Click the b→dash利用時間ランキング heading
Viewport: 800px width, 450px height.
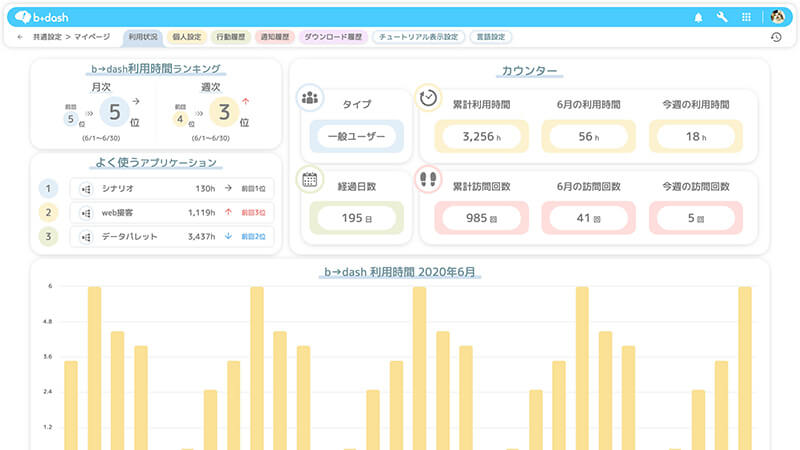coord(156,69)
